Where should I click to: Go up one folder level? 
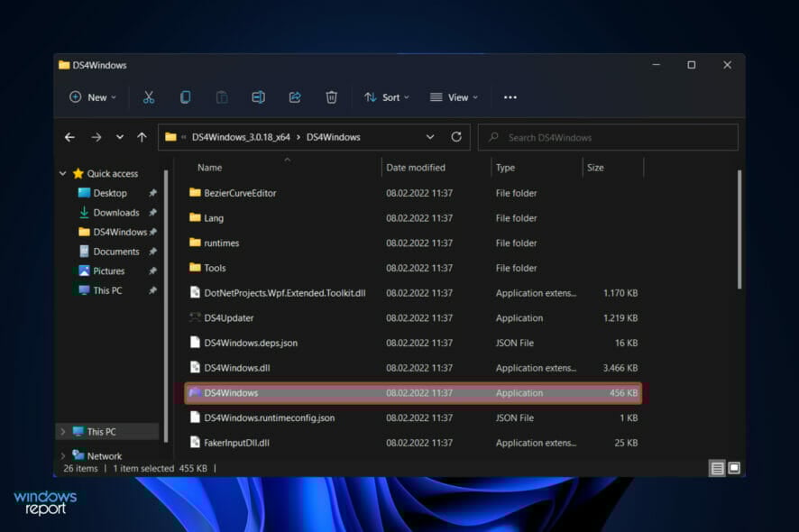[142, 137]
